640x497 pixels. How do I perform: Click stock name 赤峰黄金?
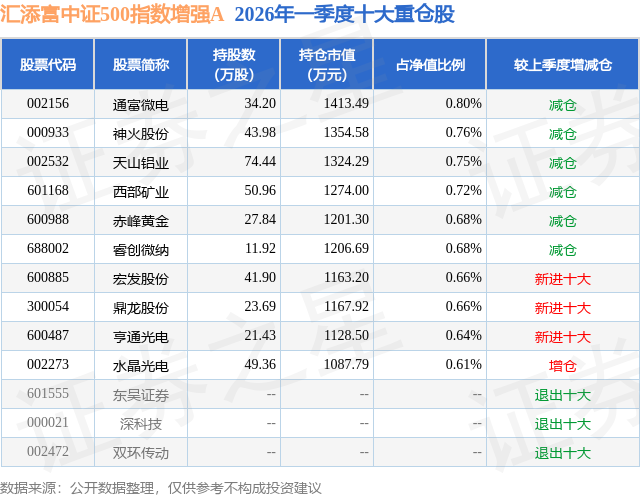tap(141, 221)
